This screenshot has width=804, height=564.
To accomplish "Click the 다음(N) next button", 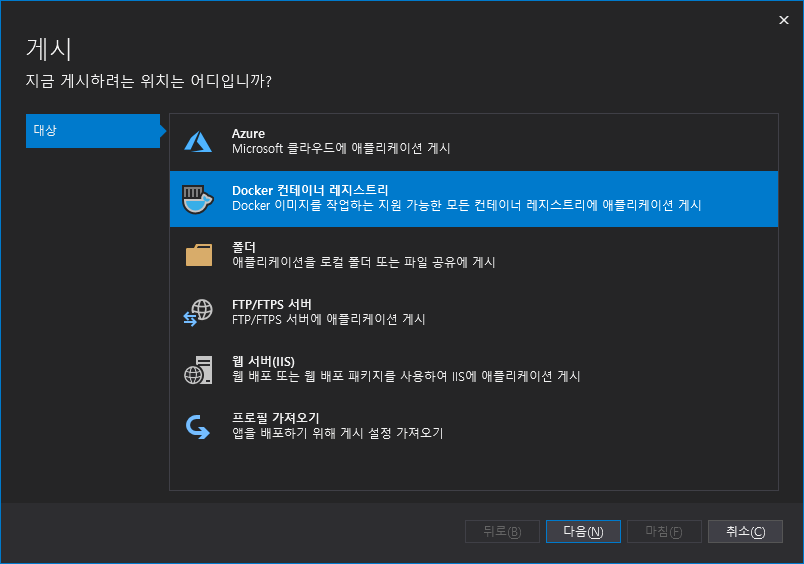I will (584, 531).
